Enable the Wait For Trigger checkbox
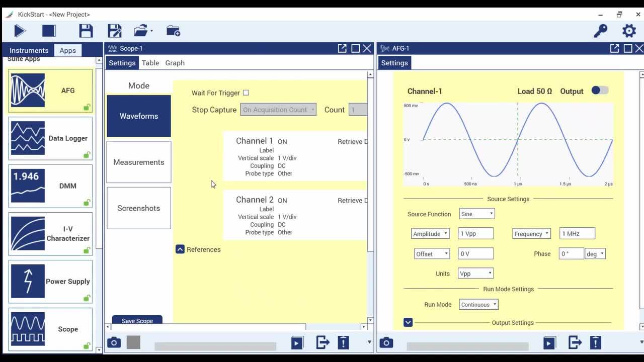Viewport: 644px width, 362px height. [246, 93]
